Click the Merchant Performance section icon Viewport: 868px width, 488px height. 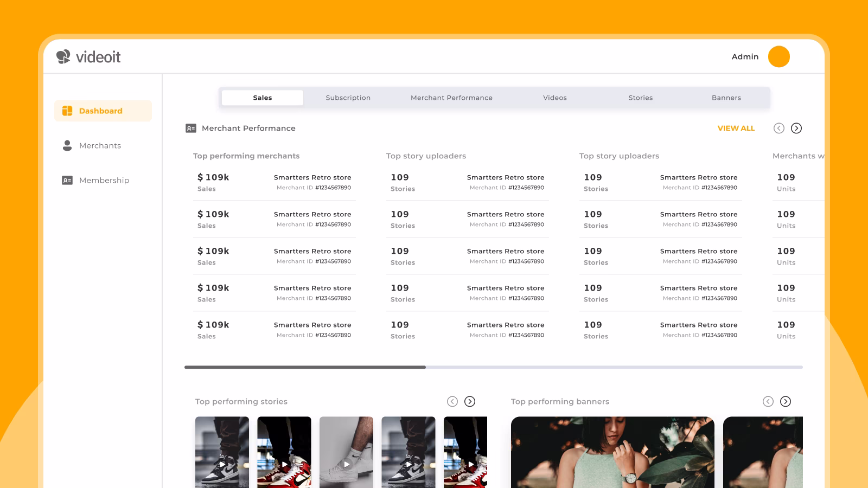point(191,128)
